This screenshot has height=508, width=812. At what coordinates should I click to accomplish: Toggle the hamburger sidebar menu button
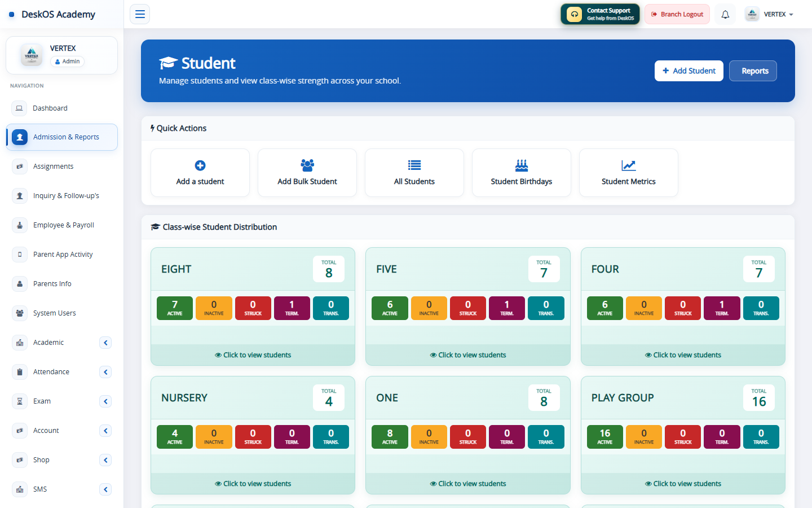point(140,14)
